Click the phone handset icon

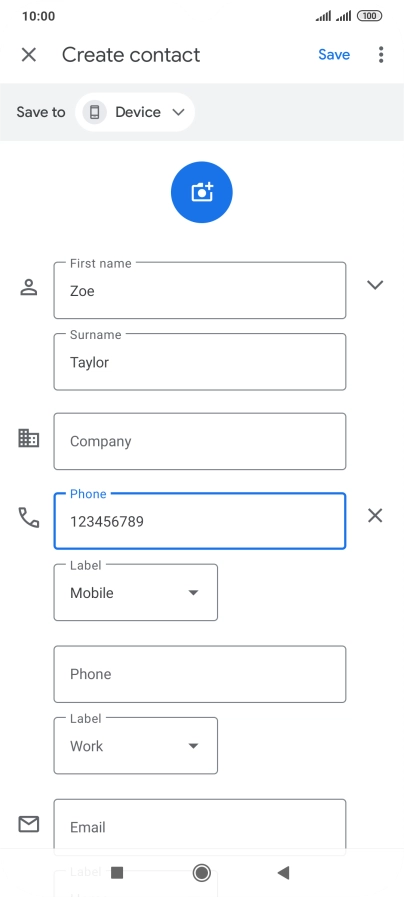pyautogui.click(x=29, y=517)
